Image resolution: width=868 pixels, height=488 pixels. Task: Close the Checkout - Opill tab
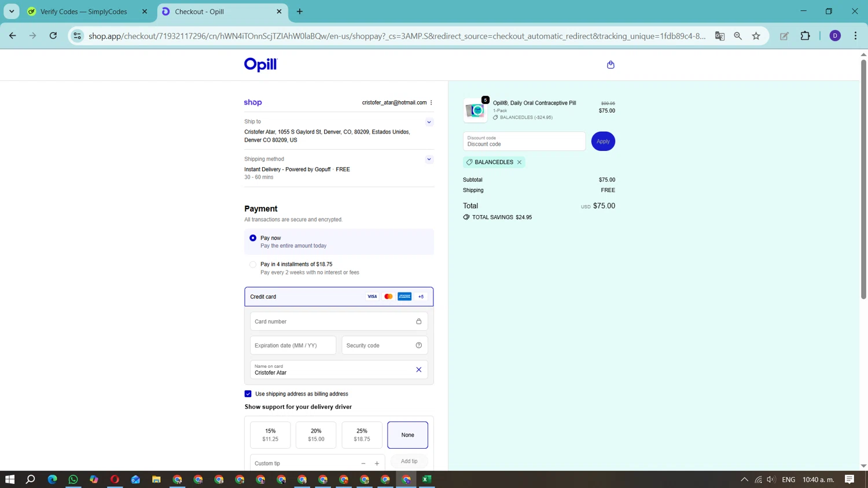coord(279,12)
